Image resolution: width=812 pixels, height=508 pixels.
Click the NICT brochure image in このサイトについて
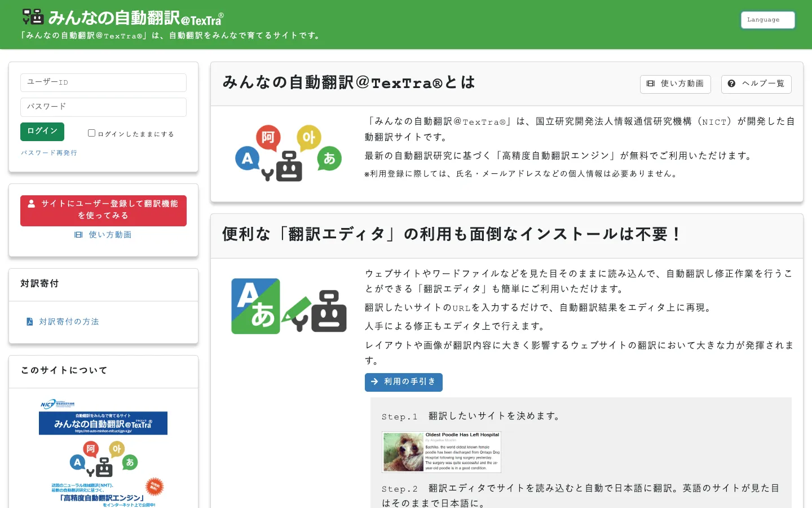click(x=103, y=453)
